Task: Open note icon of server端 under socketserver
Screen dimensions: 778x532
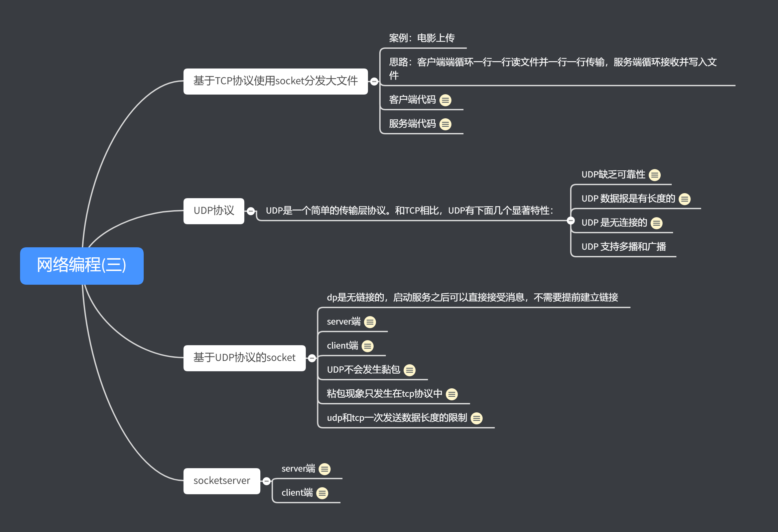Action: (325, 469)
